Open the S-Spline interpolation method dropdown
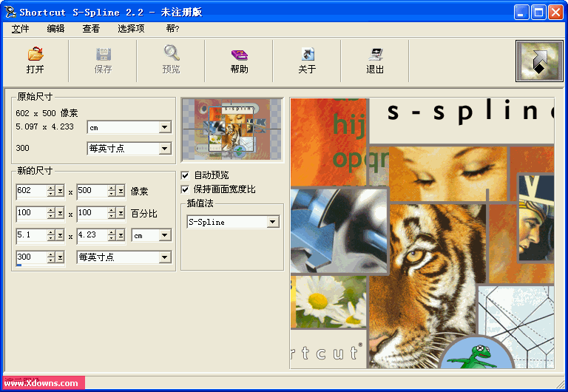This screenshot has width=568, height=392. 273,222
